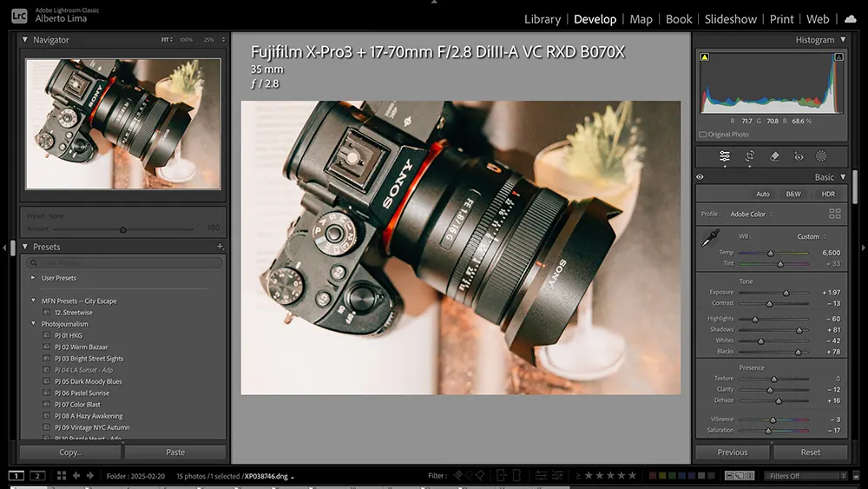Open the XP038746.dng filename dropdown
Viewport: 868px width, 489px height.
point(269,476)
